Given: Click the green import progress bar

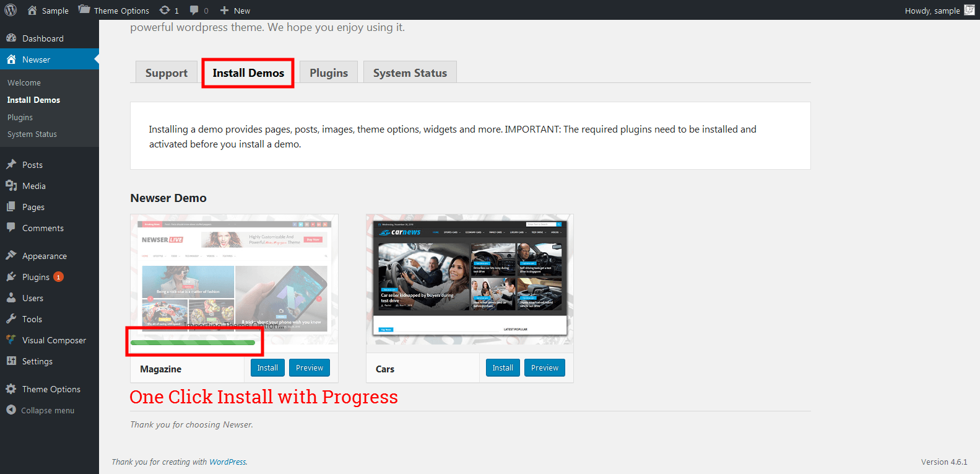Looking at the screenshot, I should [x=193, y=343].
